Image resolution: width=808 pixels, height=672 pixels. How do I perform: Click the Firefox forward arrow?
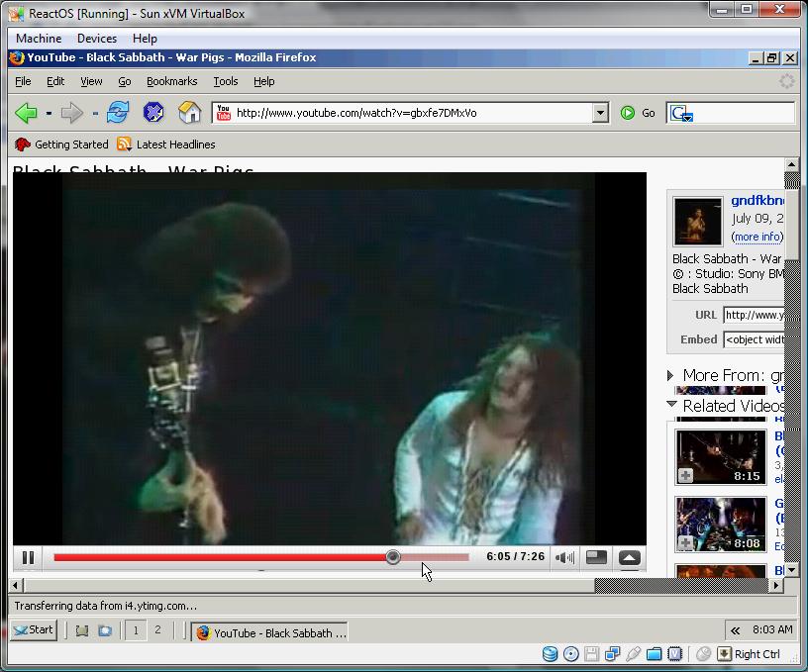click(x=71, y=113)
